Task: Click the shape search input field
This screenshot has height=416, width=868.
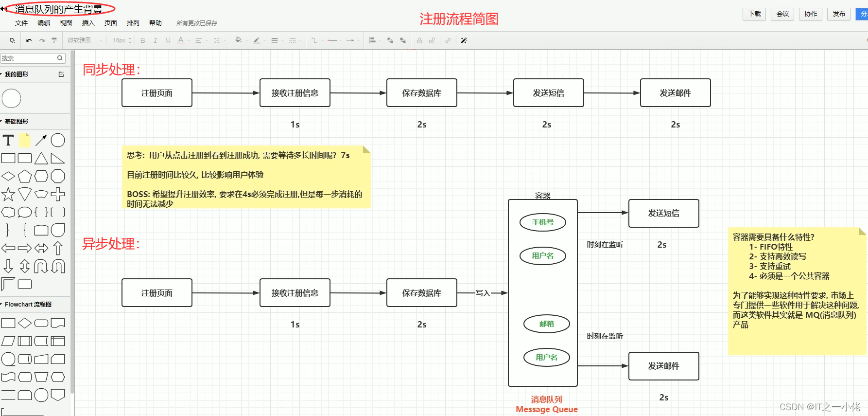Action: (x=33, y=58)
